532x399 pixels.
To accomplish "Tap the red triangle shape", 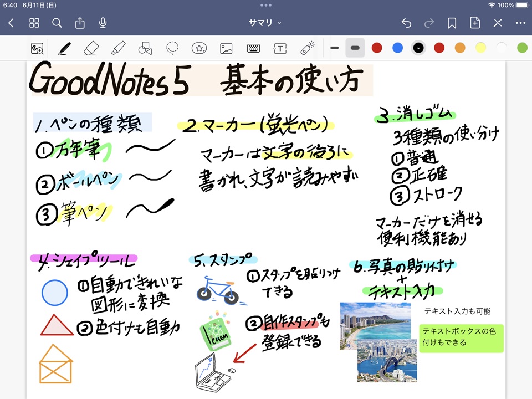I will [57, 325].
